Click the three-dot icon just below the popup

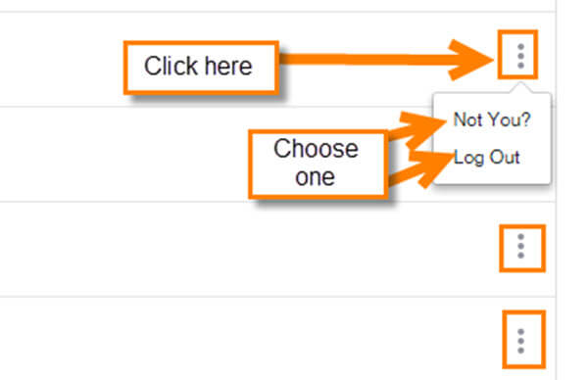pos(520,246)
